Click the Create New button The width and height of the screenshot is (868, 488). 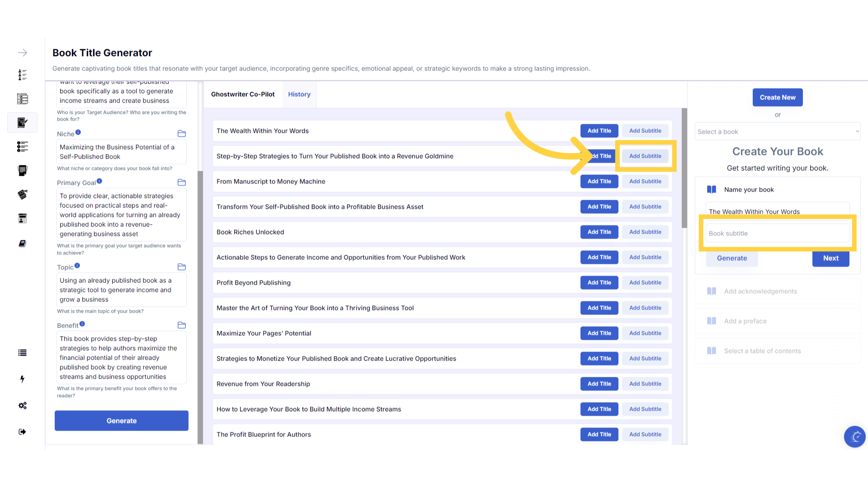778,97
